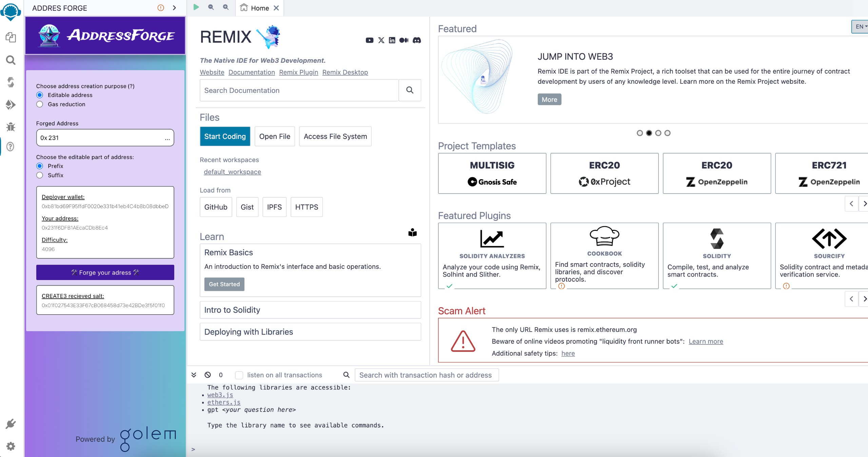Screen dimensions: 868x457
Task: Open the Debugger bug icon
Action: (11, 127)
